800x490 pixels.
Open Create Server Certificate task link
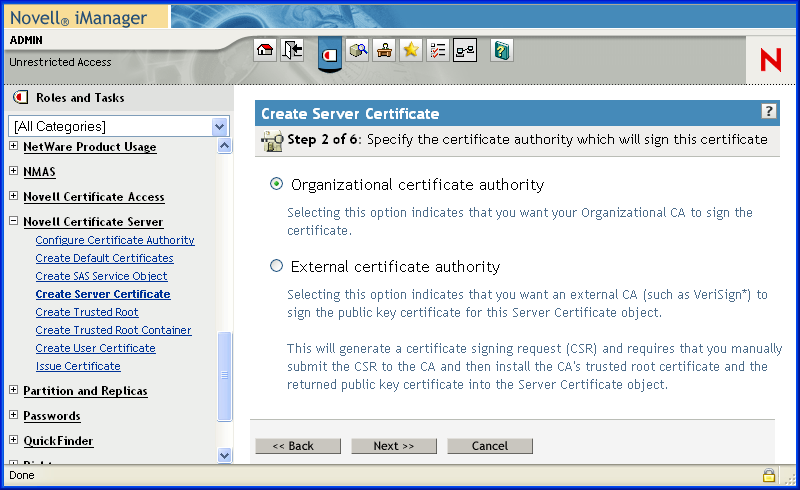click(x=103, y=295)
